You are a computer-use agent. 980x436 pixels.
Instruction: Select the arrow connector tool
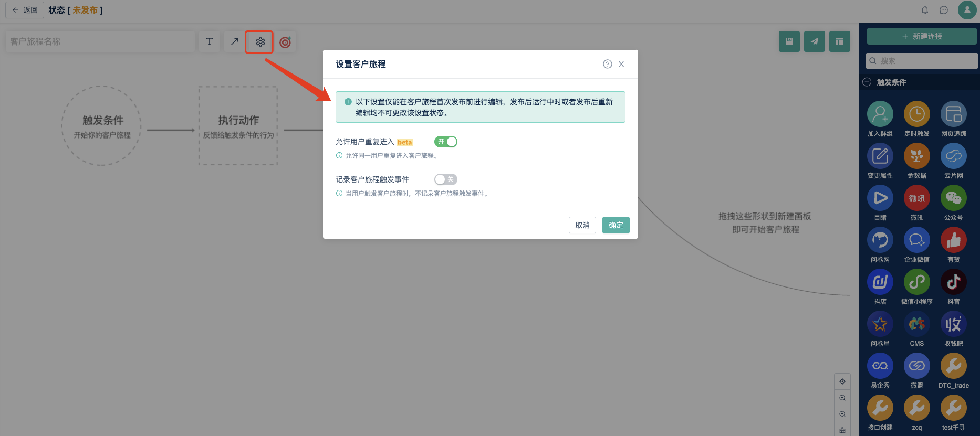pos(235,41)
